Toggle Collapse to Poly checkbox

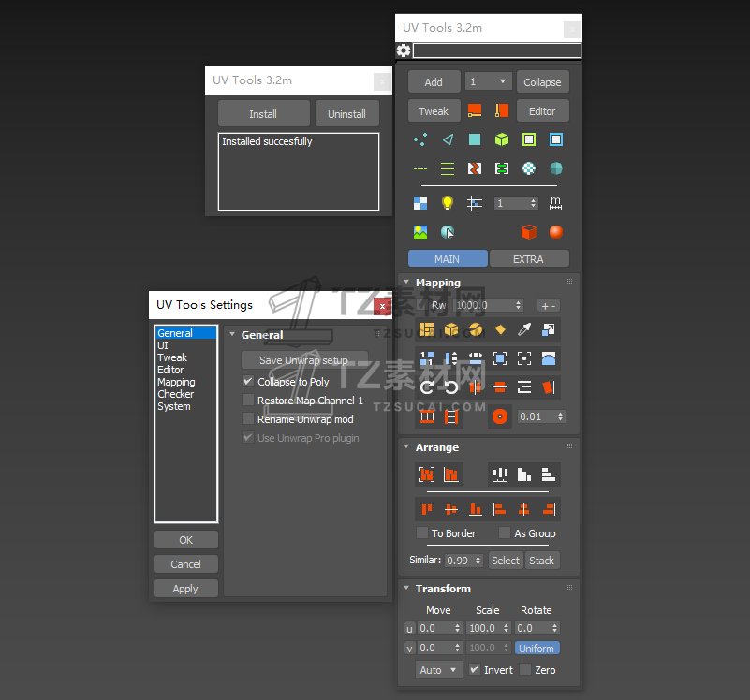pyautogui.click(x=248, y=382)
